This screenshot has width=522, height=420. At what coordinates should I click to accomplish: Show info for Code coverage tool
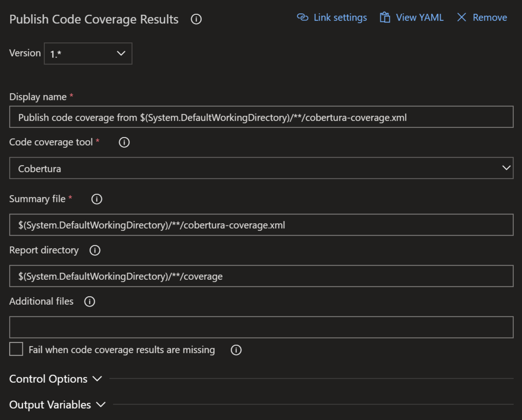coord(124,143)
